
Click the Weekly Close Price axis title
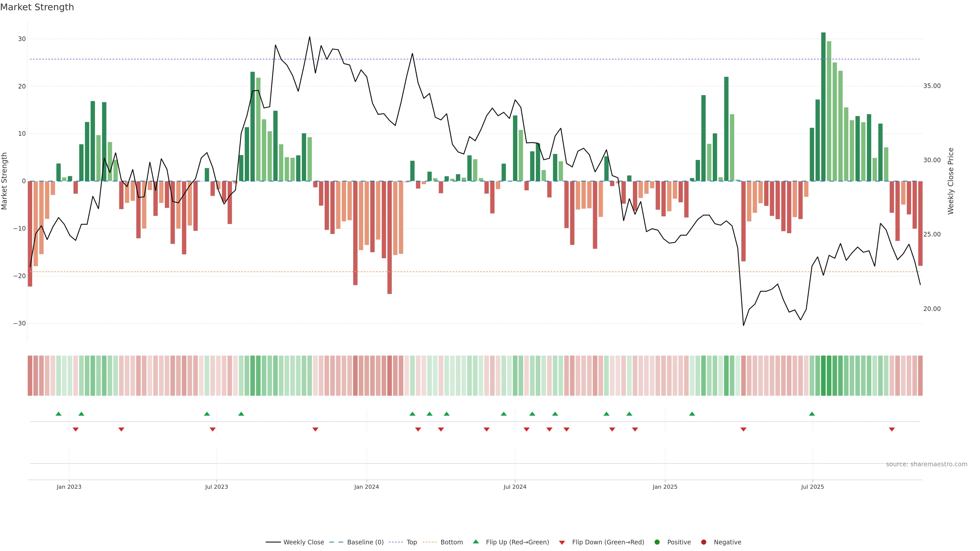pos(951,181)
